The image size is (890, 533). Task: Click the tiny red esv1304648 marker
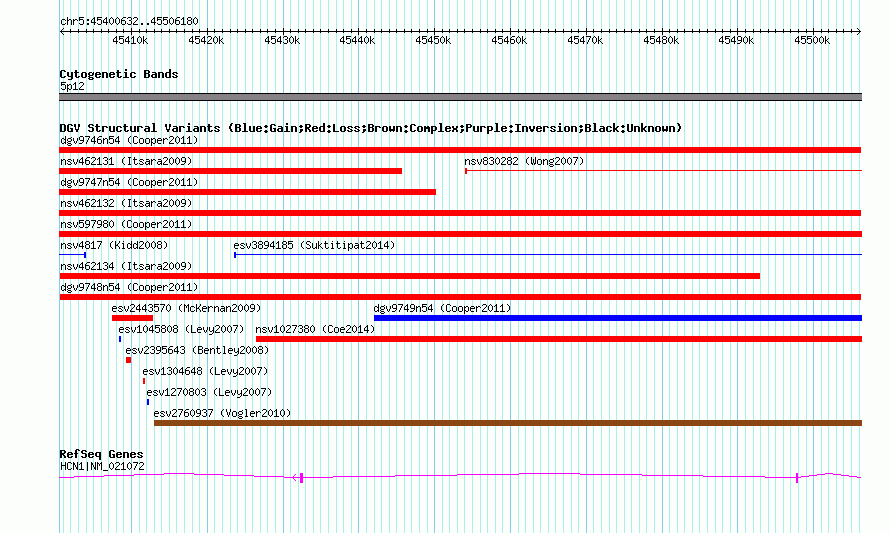[x=144, y=381]
